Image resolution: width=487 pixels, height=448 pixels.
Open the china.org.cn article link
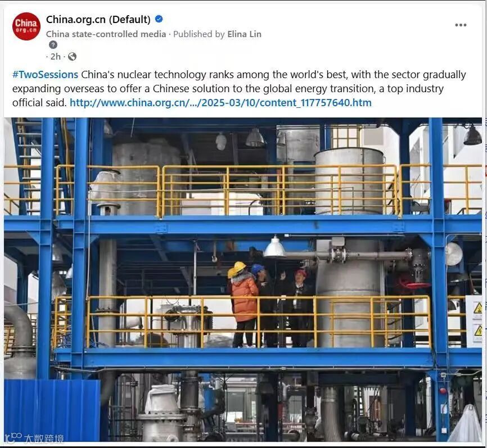[220, 102]
